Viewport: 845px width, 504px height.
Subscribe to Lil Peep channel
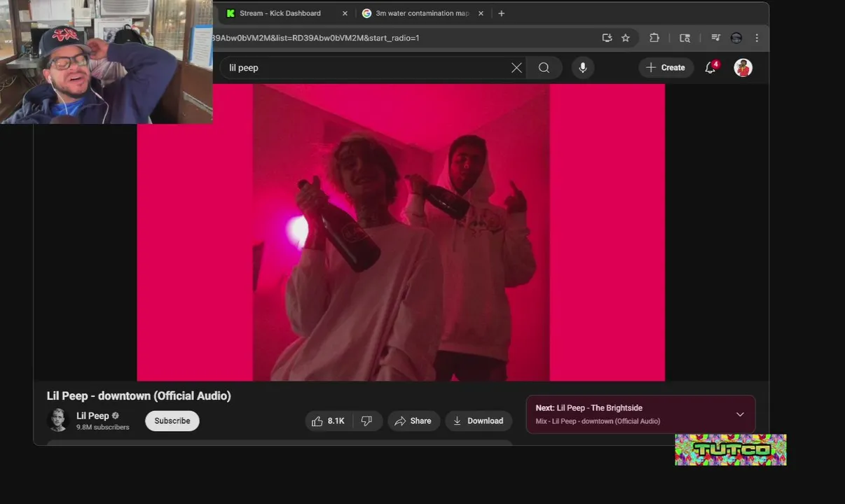pyautogui.click(x=172, y=421)
